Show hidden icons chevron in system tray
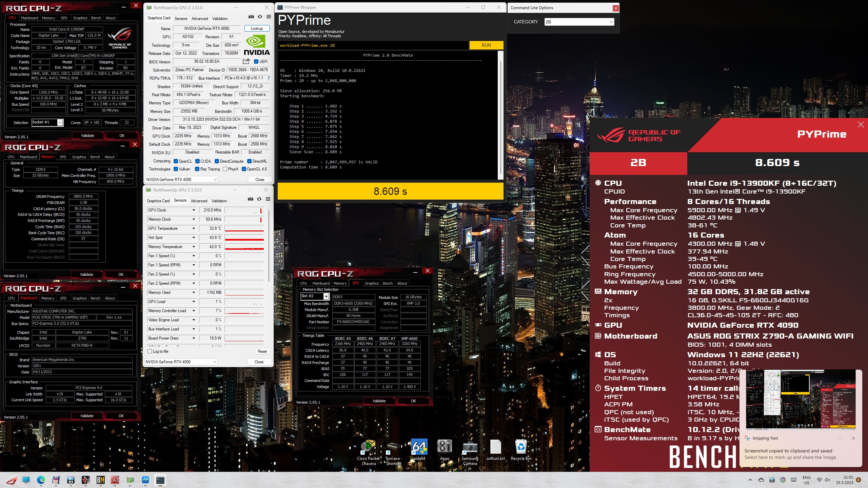This screenshot has width=868, height=488. (x=750, y=480)
